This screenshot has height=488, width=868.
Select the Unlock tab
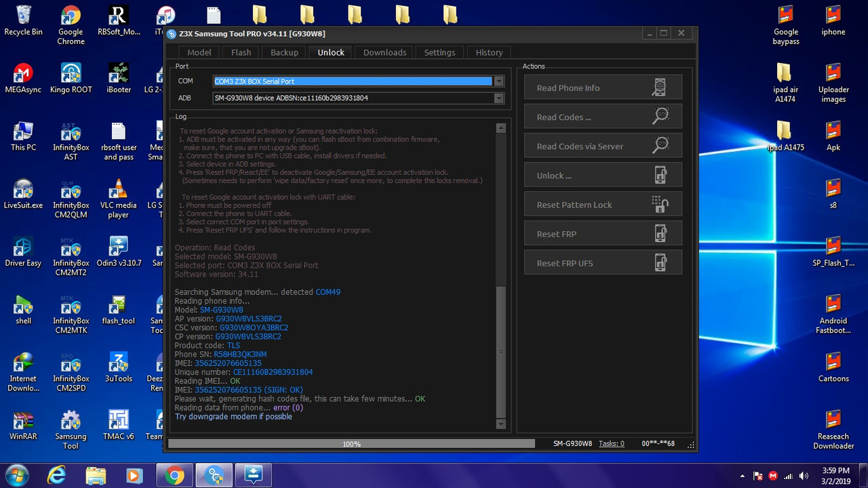[331, 52]
